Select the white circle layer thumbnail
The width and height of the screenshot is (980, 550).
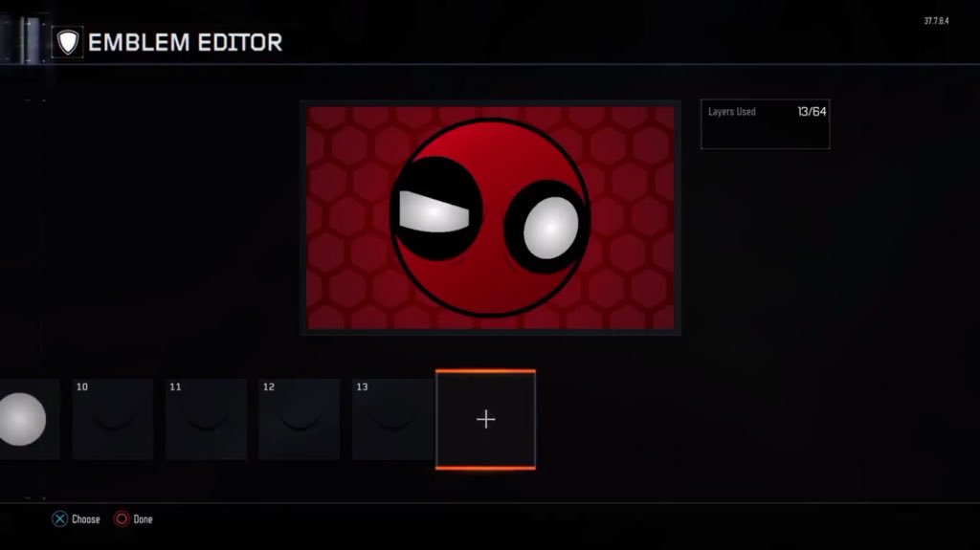(x=30, y=419)
